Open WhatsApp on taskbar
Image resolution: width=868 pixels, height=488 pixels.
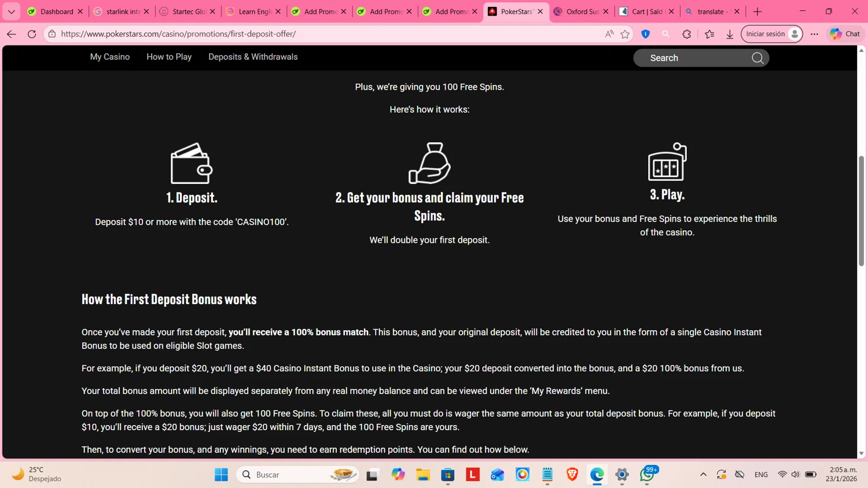tap(647, 475)
